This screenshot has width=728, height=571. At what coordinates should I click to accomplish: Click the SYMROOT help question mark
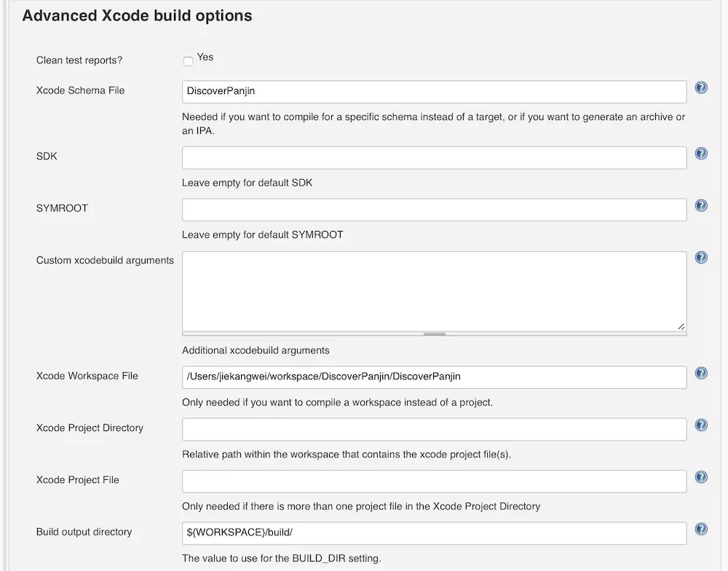[x=701, y=205]
